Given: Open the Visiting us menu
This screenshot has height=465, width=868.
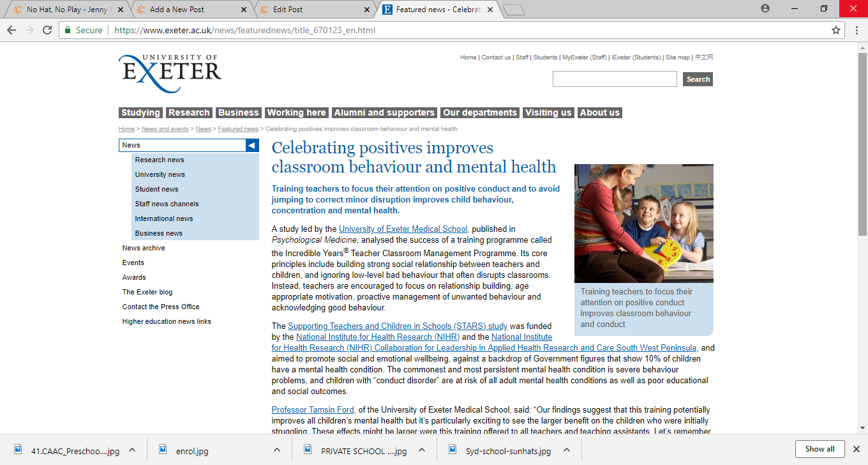Looking at the screenshot, I should (x=548, y=112).
